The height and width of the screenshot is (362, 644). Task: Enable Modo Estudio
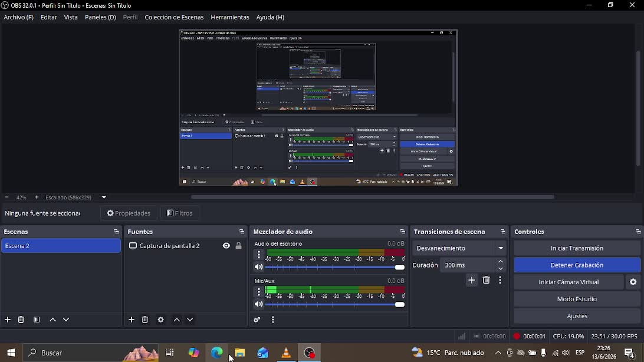577,299
